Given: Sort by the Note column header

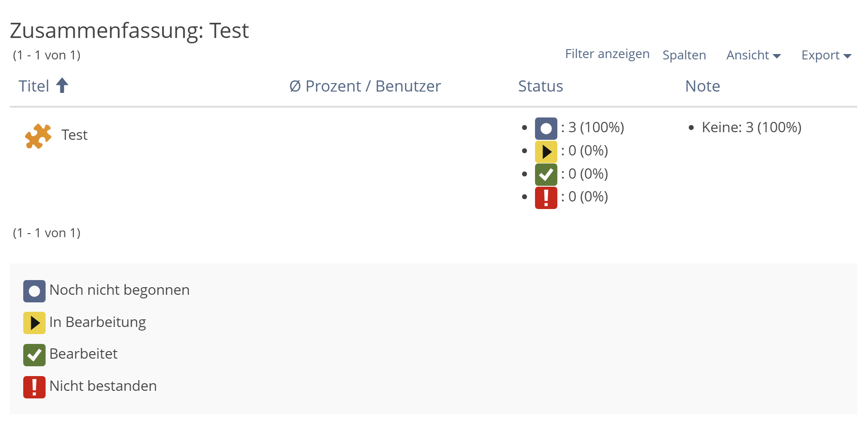Looking at the screenshot, I should click(x=702, y=86).
